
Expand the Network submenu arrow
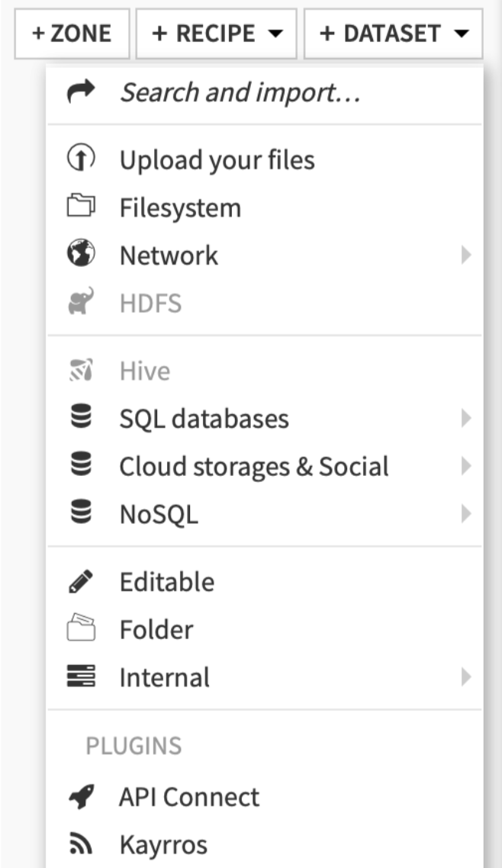(x=466, y=255)
